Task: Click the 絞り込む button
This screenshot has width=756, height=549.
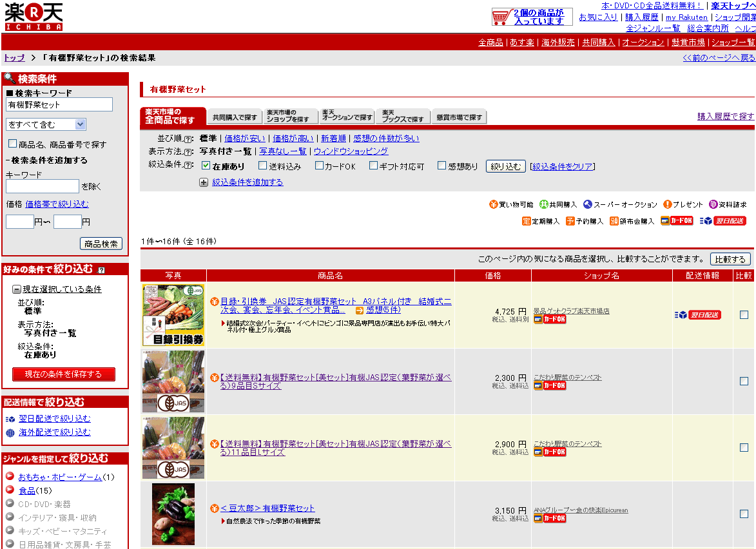Action: (x=506, y=166)
